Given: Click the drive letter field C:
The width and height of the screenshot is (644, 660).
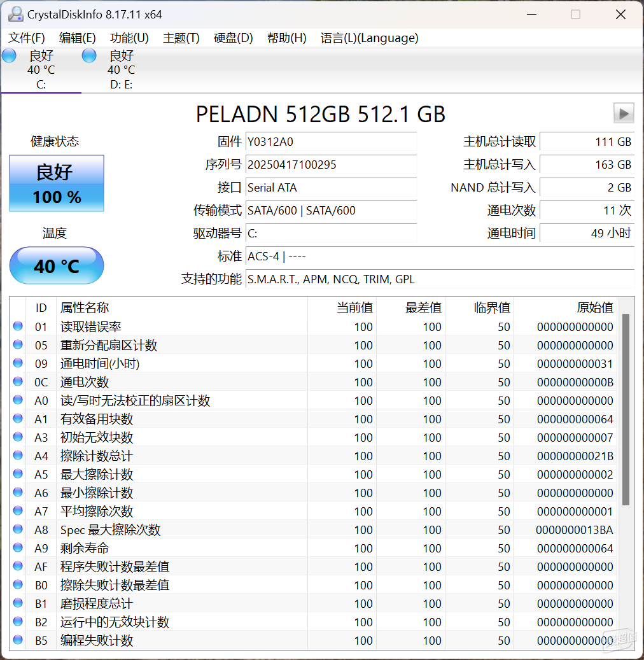Looking at the screenshot, I should 332,233.
